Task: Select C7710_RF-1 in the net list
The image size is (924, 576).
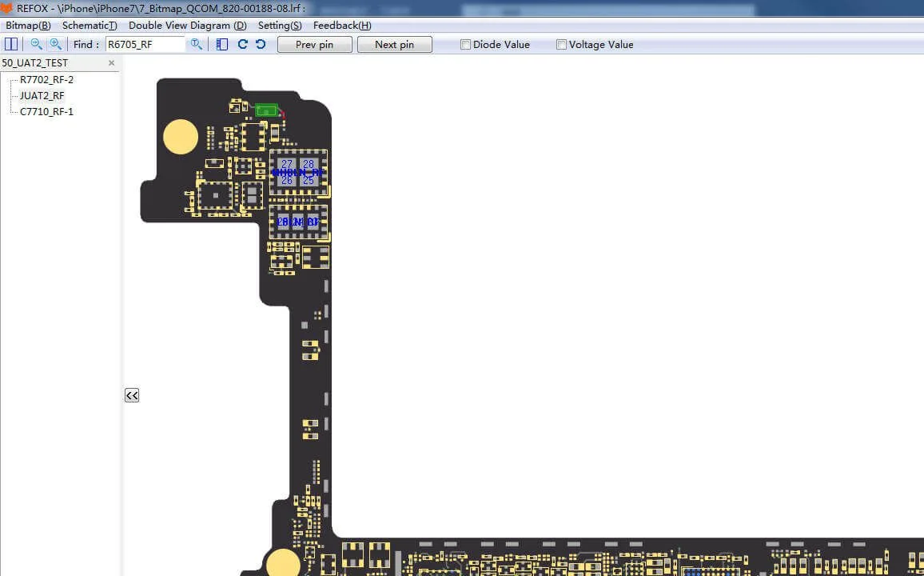Action: click(46, 111)
